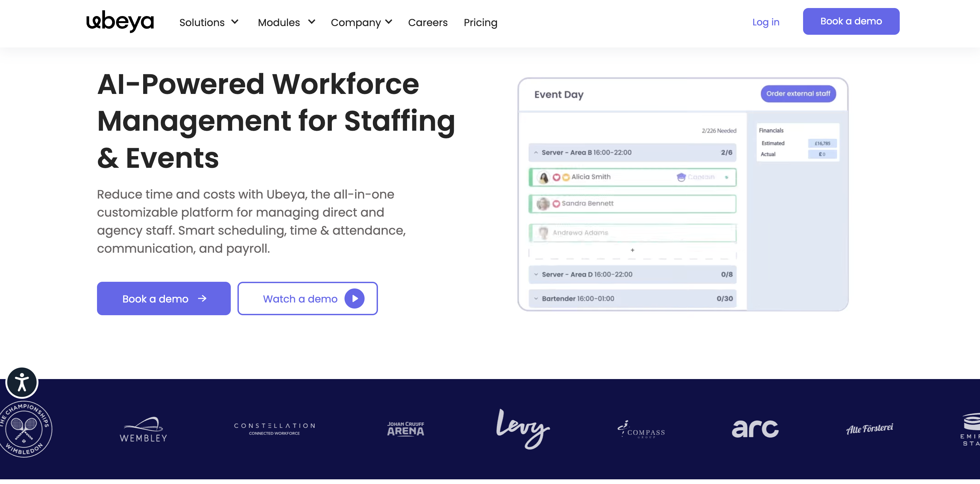Viewport: 980px width, 484px height.
Task: Go to the Careers page
Action: pos(427,22)
